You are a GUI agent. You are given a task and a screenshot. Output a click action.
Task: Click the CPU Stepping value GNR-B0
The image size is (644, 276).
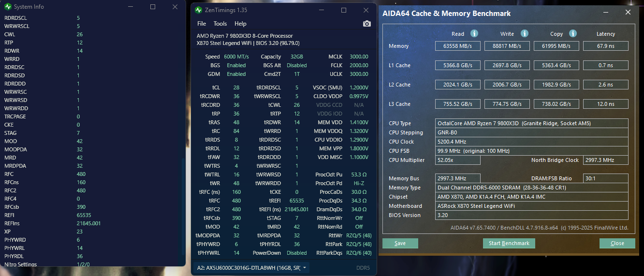532,132
